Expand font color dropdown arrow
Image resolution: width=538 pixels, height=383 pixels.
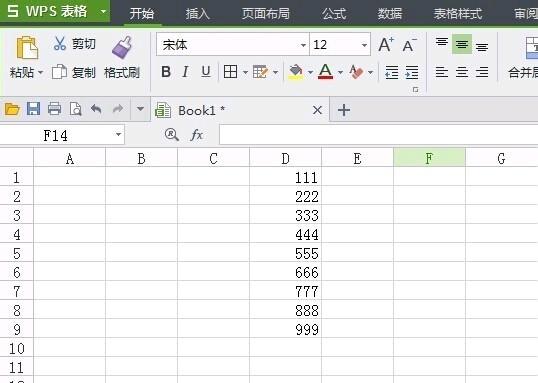tap(340, 72)
